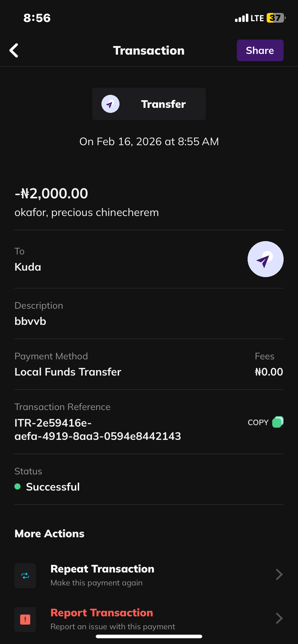Tap the green Successful status dot
The width and height of the screenshot is (298, 644).
click(17, 487)
